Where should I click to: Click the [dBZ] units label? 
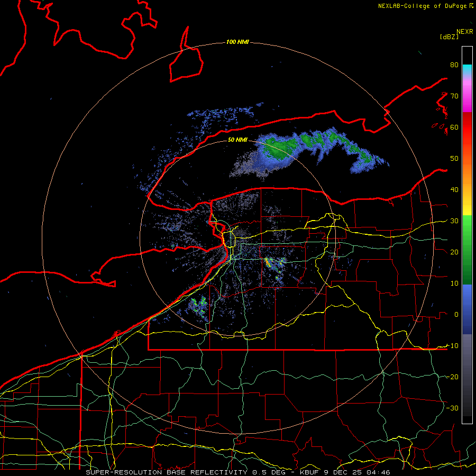[x=449, y=36]
